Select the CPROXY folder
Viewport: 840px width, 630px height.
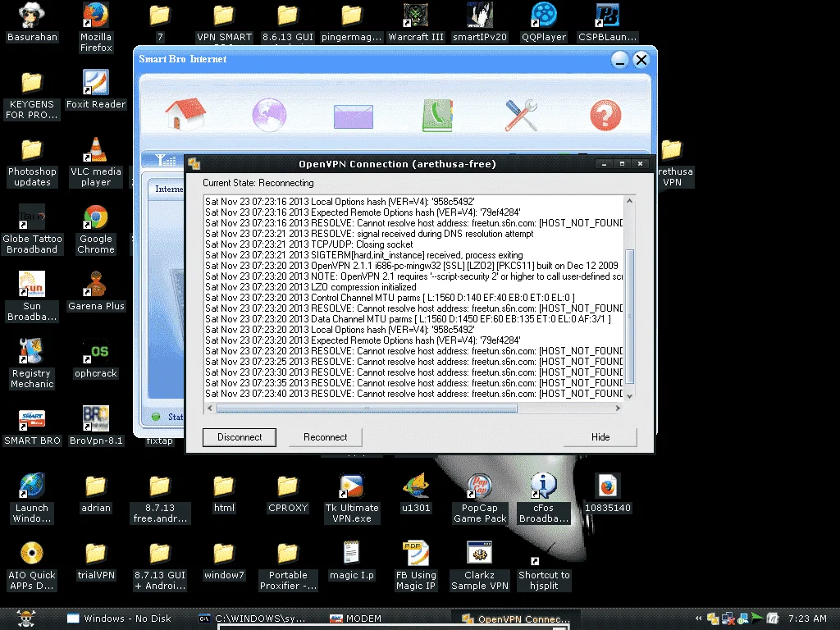click(288, 493)
